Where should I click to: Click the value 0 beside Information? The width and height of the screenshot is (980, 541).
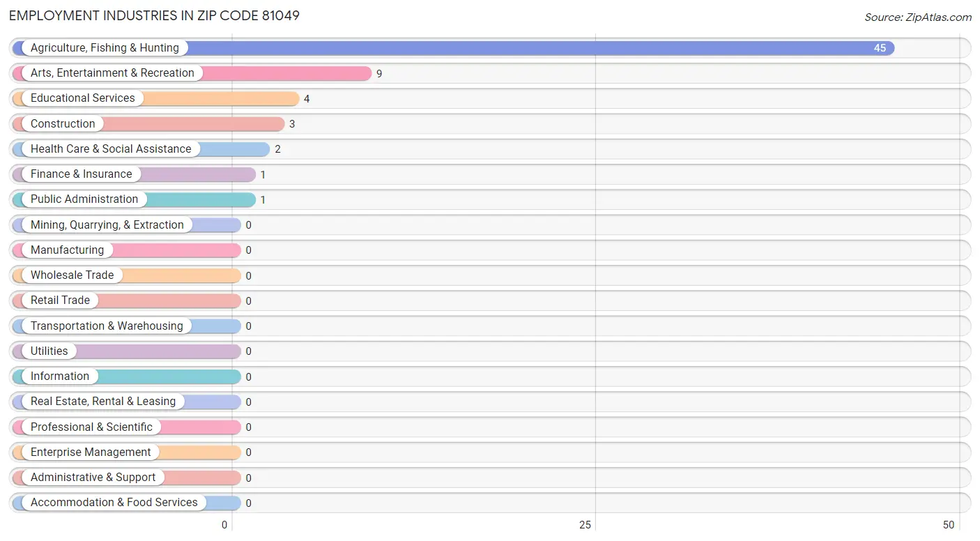coord(248,377)
